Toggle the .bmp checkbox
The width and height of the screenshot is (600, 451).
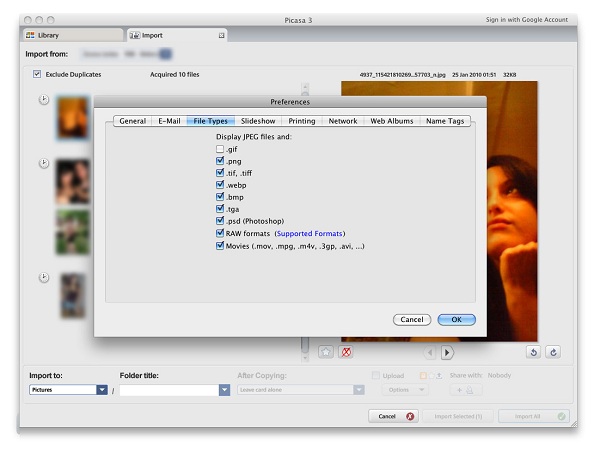[x=220, y=197]
